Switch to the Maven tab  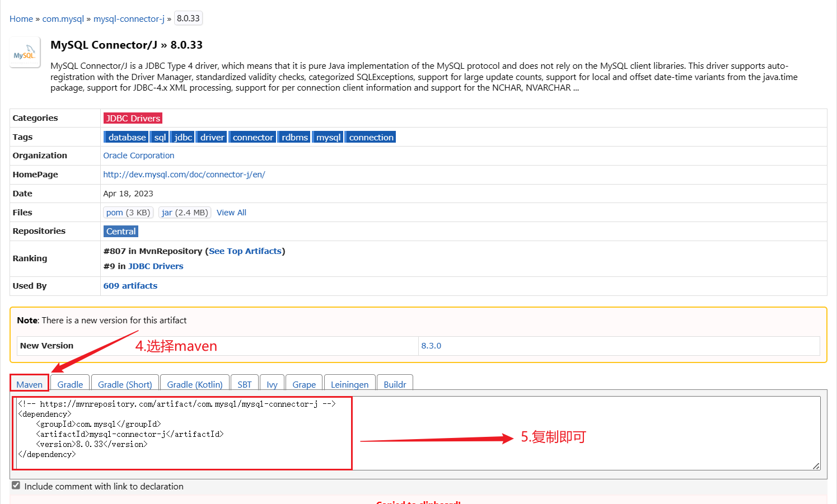click(29, 383)
